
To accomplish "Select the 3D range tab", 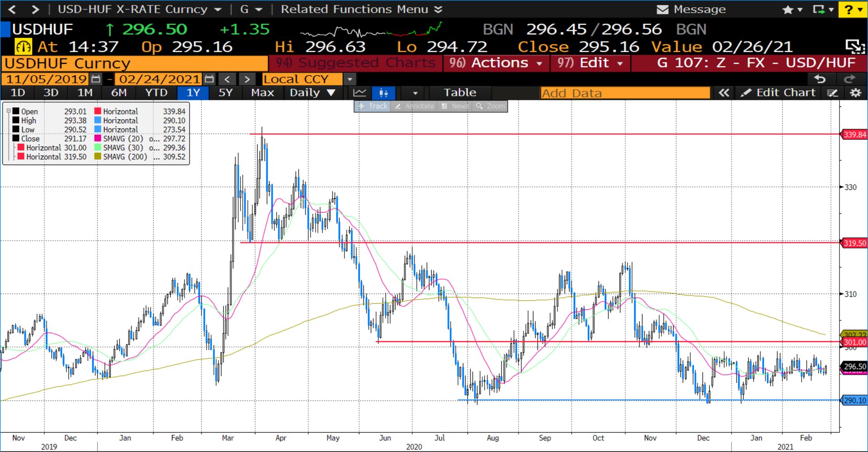I will (51, 93).
